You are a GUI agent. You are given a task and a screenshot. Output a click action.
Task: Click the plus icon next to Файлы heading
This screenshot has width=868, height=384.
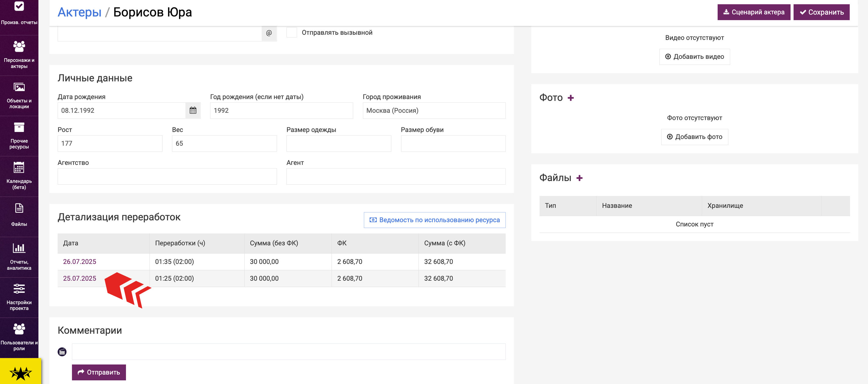[579, 178]
